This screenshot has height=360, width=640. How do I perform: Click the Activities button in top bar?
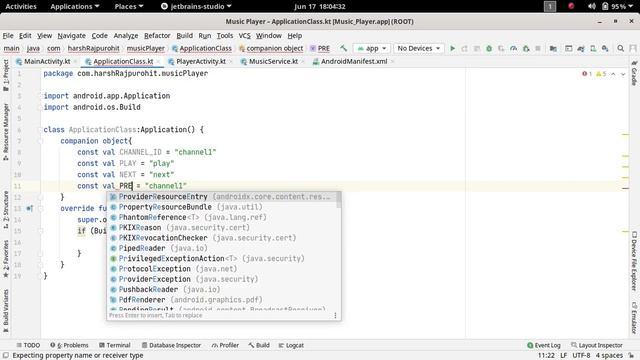pos(21,7)
